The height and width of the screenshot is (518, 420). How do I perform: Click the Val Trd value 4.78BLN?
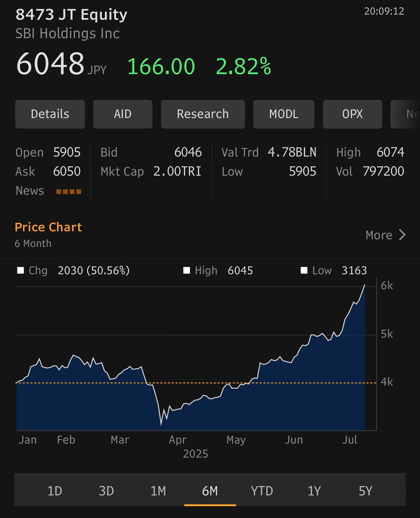(292, 152)
